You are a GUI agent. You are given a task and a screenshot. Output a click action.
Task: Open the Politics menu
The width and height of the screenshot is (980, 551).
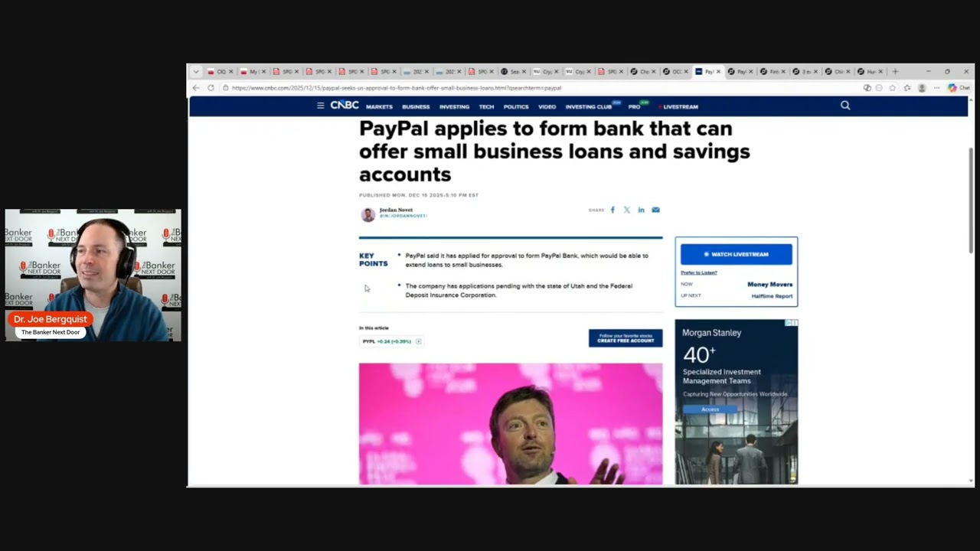tap(516, 107)
